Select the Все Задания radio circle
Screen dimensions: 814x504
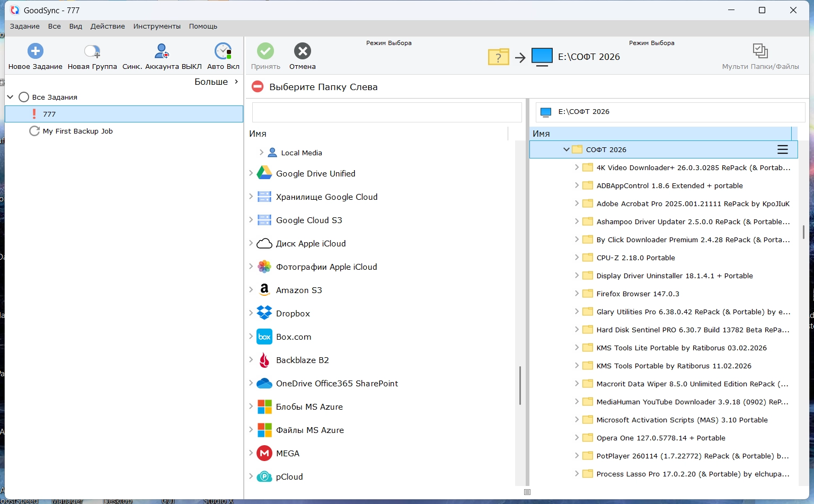[x=24, y=97]
